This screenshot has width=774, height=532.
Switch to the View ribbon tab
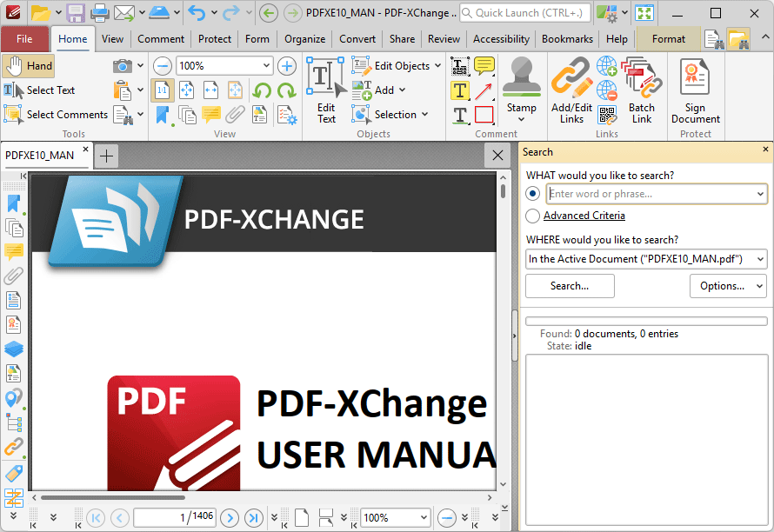pyautogui.click(x=112, y=39)
